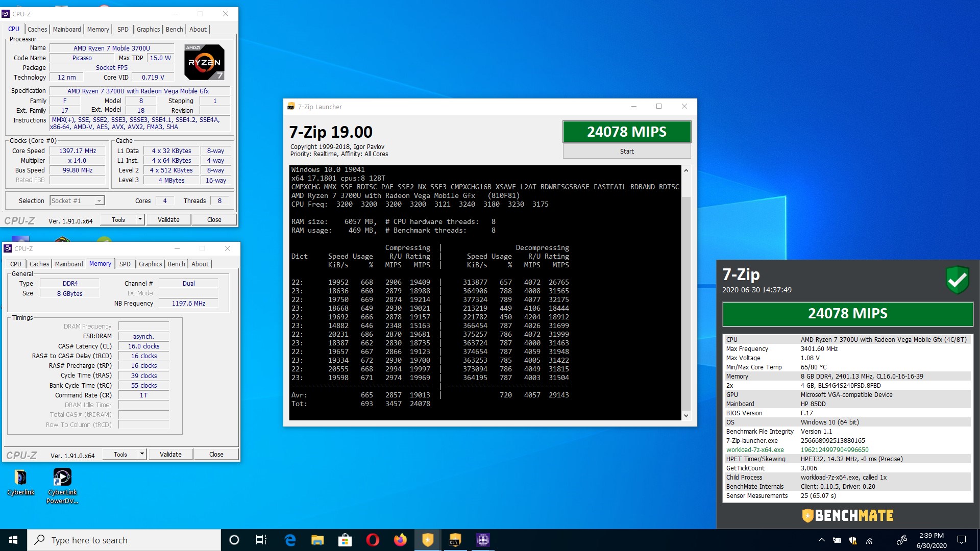Expand Tools dropdown arrow in Memory CPU-Z
Screen dimensions: 980x551
(x=142, y=454)
